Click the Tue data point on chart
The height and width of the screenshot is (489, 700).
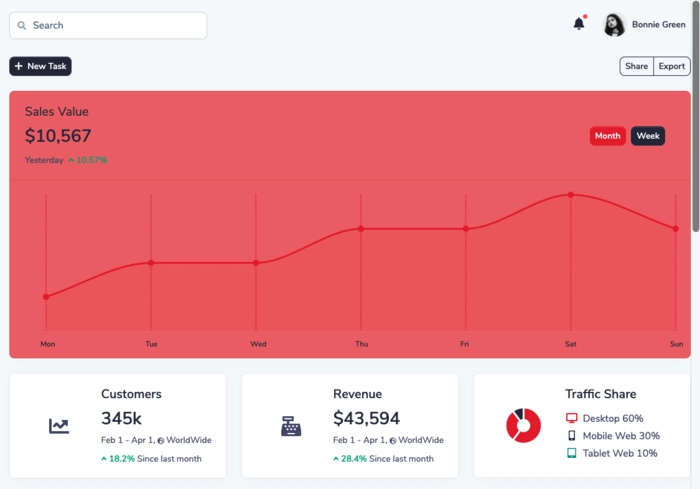(x=151, y=263)
